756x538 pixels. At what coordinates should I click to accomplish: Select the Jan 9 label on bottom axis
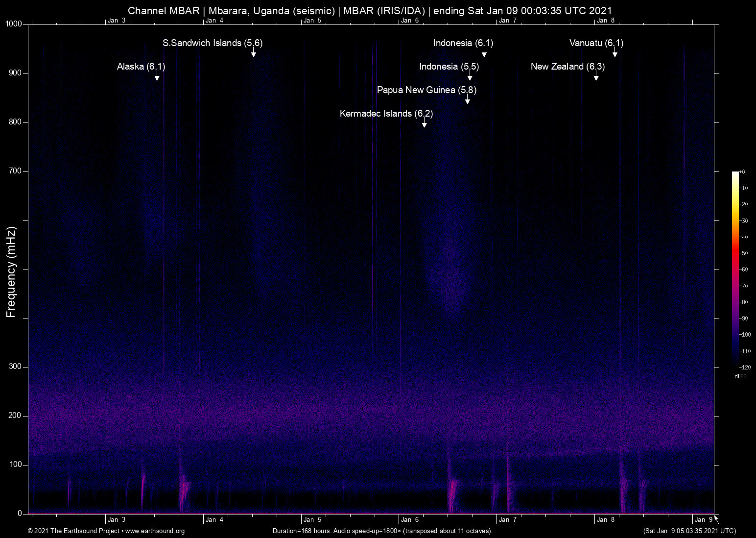704,519
